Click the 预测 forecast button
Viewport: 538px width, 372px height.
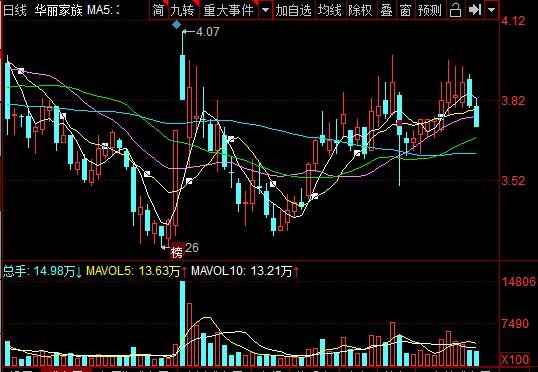pos(430,10)
